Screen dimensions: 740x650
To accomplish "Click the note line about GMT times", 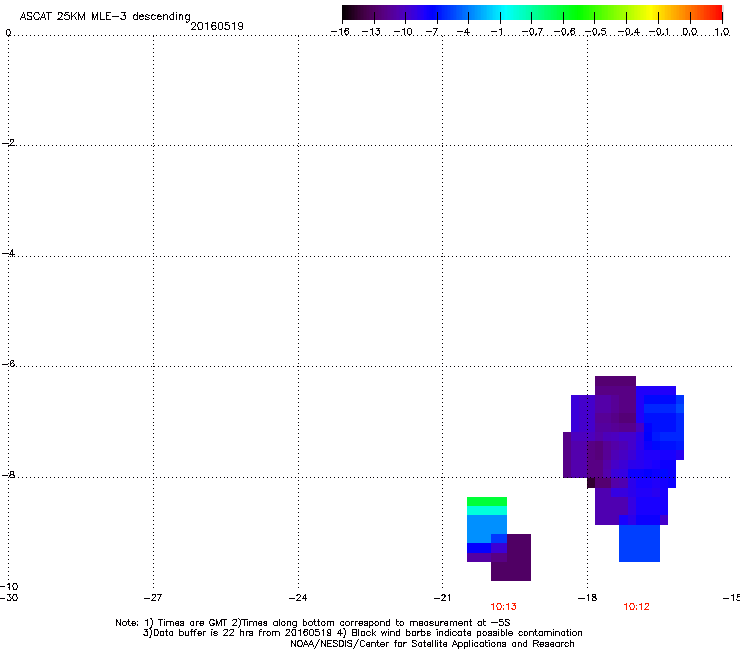I will (312, 623).
